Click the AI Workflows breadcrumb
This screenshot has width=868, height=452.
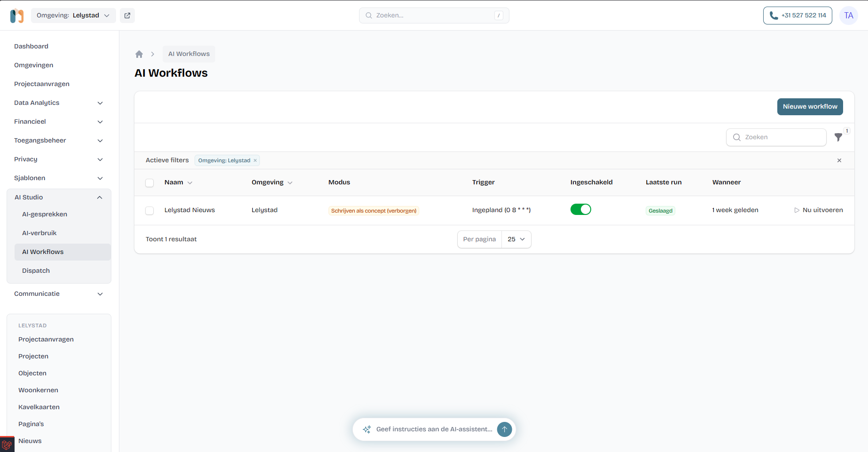[x=189, y=54]
